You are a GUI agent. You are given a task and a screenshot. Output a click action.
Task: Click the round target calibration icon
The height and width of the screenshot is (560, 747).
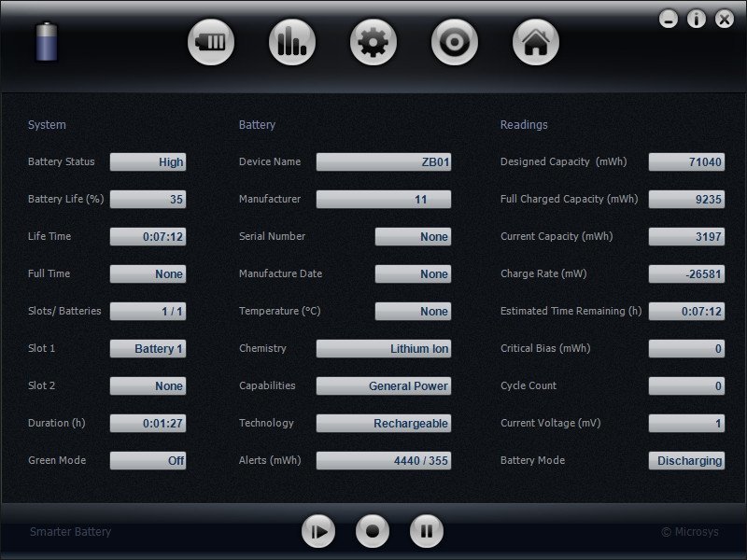coord(455,42)
